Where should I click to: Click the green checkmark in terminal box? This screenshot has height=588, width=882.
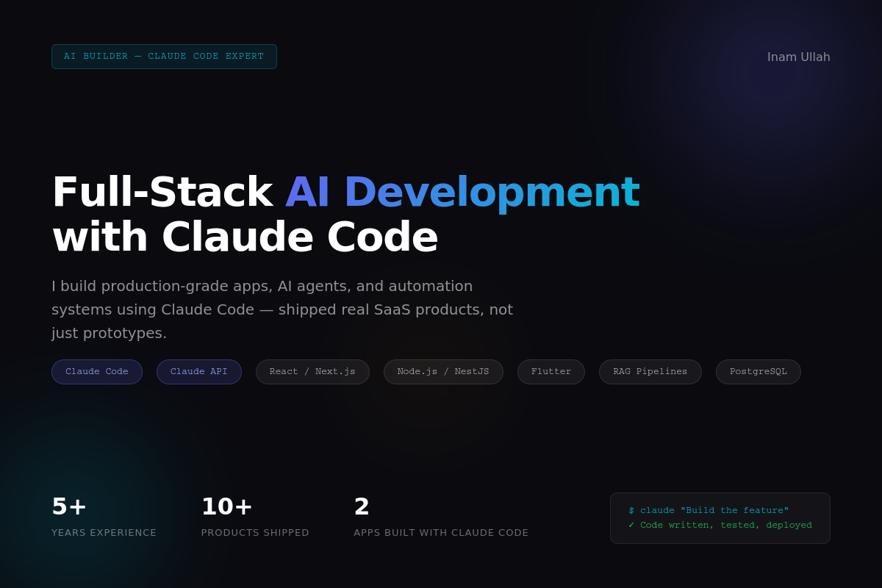[631, 525]
